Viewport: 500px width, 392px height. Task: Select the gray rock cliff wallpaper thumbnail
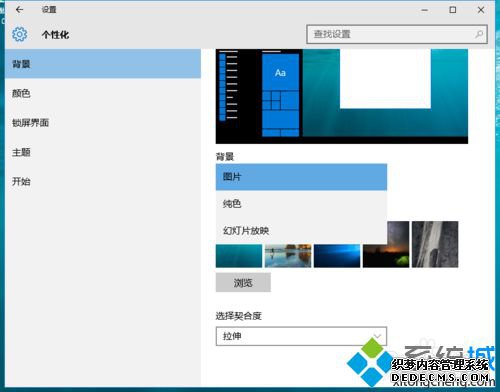pyautogui.click(x=435, y=244)
